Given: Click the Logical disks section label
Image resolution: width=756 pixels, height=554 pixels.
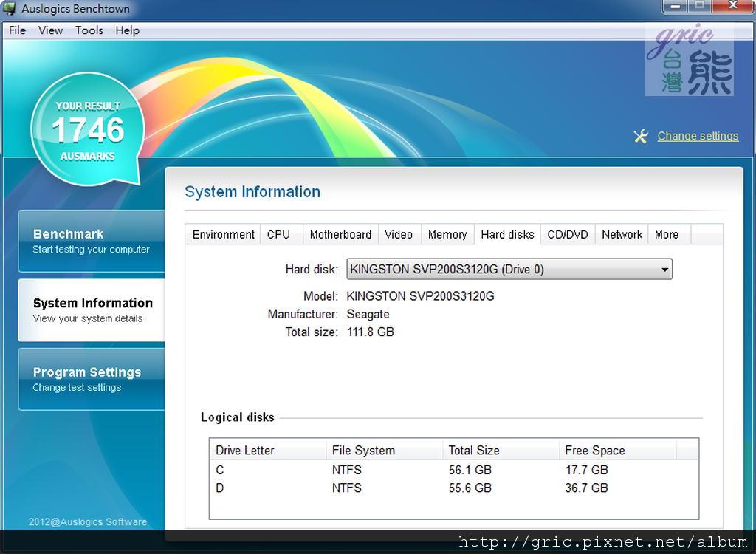Looking at the screenshot, I should [x=237, y=417].
